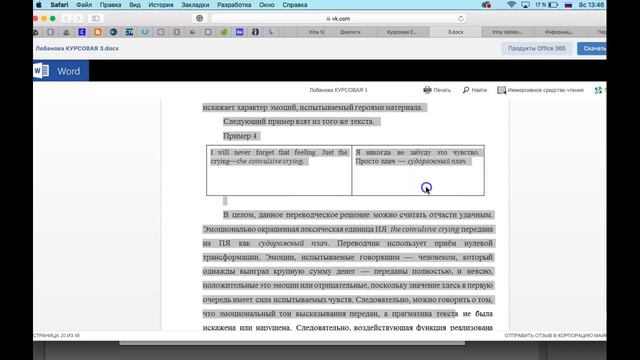Click the line Следующий пример взят из того же текста
The width and height of the screenshot is (640, 360).
tap(299, 121)
